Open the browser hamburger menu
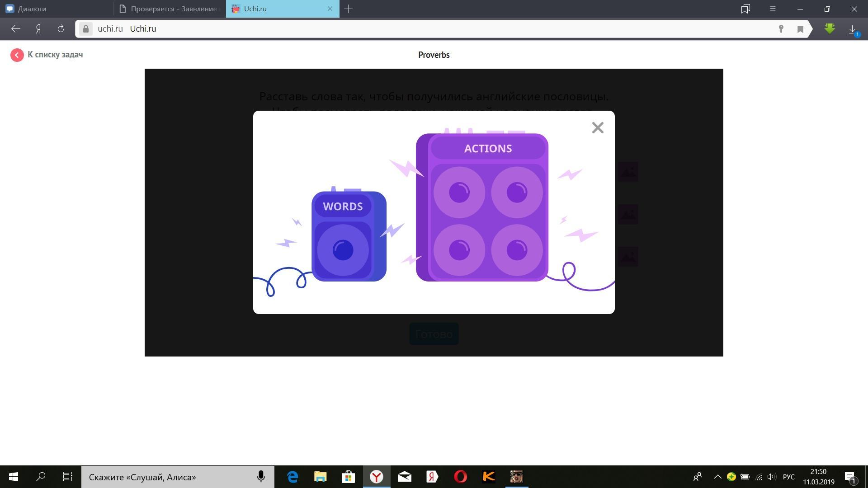868x488 pixels. point(773,9)
